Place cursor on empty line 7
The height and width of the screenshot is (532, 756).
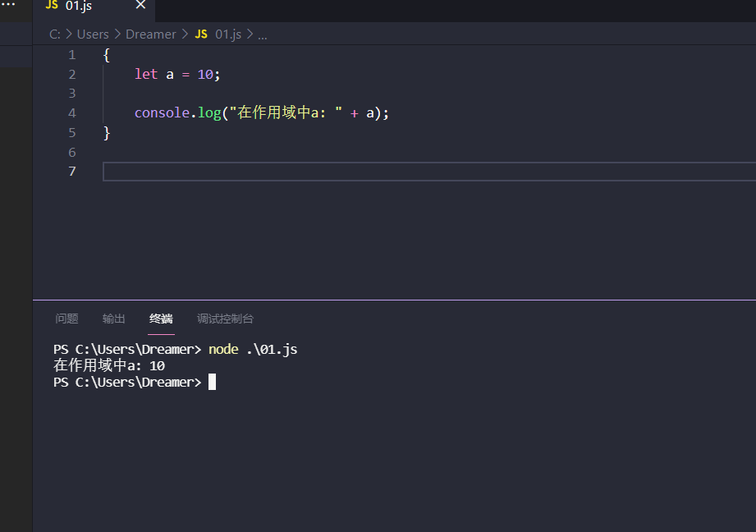point(328,171)
